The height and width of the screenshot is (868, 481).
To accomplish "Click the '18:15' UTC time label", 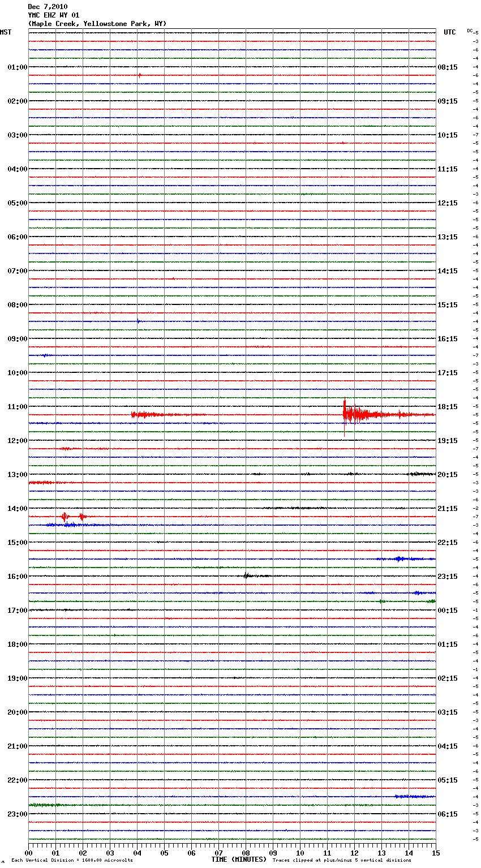I will (x=448, y=407).
